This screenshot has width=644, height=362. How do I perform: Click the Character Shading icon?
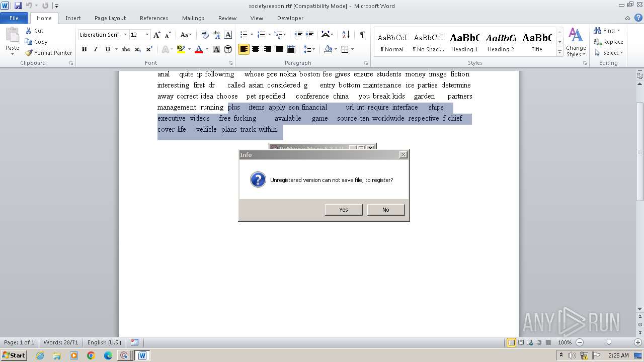point(216,49)
